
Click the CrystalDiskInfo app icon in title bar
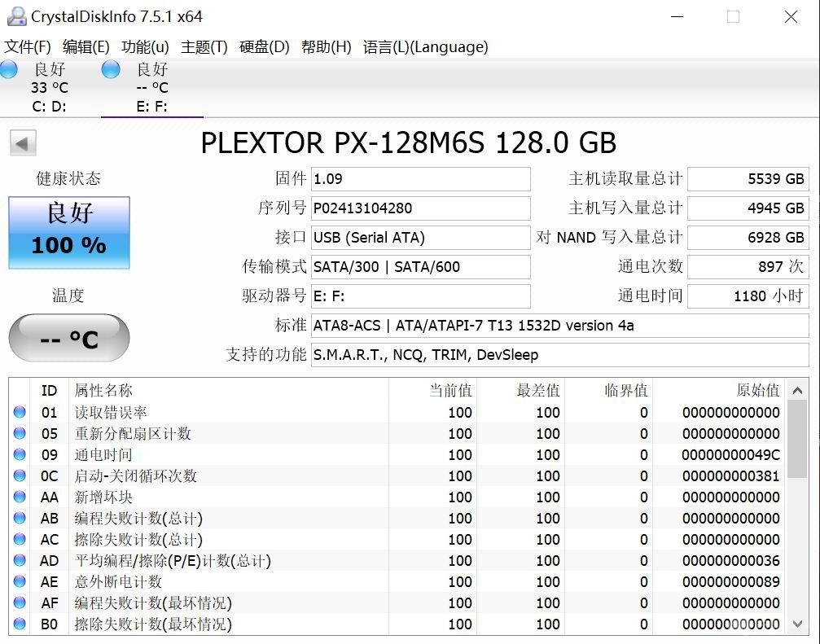click(x=17, y=17)
